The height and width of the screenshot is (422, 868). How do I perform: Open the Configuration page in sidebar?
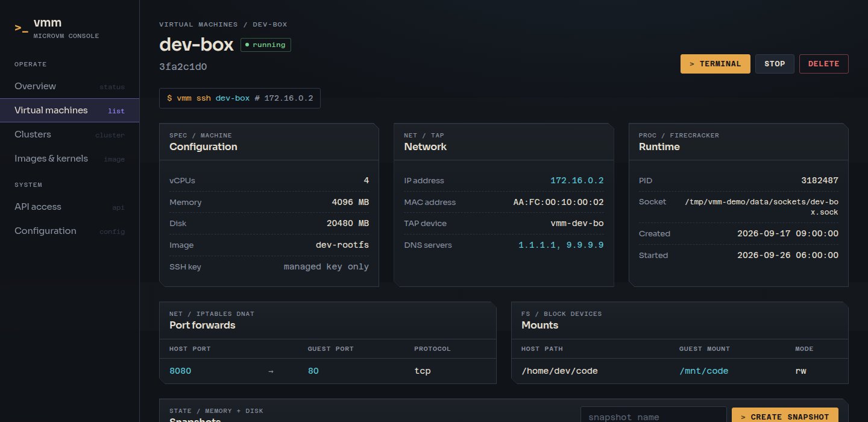(x=69, y=231)
